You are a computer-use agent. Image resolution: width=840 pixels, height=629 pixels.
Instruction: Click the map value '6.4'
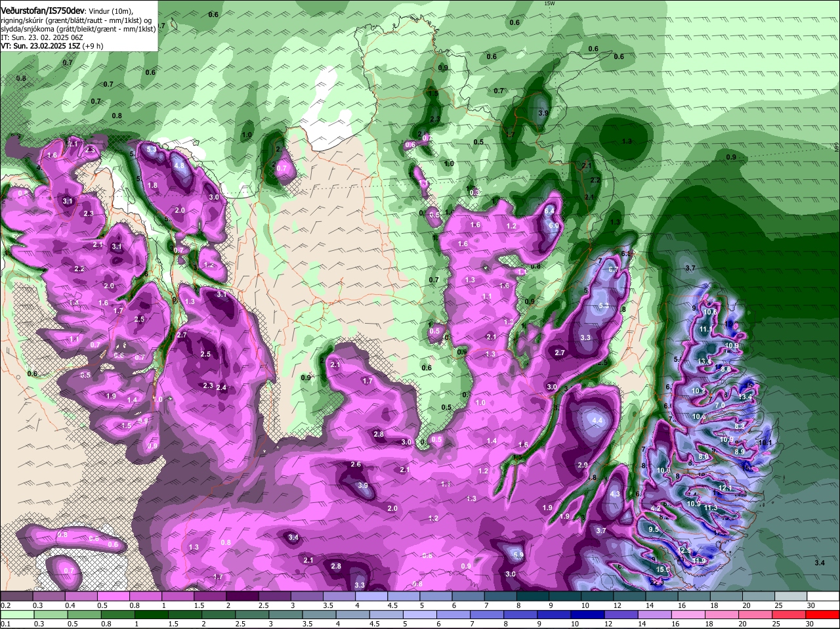point(550,210)
